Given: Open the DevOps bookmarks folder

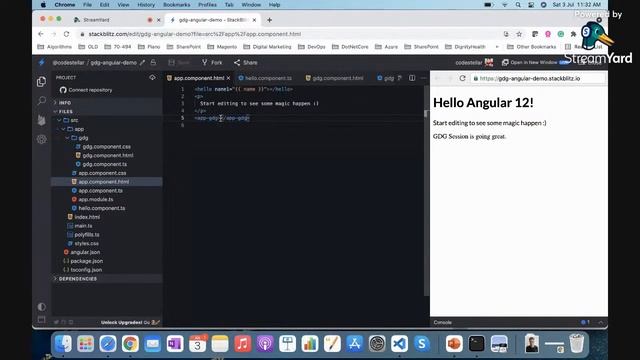Looking at the screenshot, I should (312, 47).
